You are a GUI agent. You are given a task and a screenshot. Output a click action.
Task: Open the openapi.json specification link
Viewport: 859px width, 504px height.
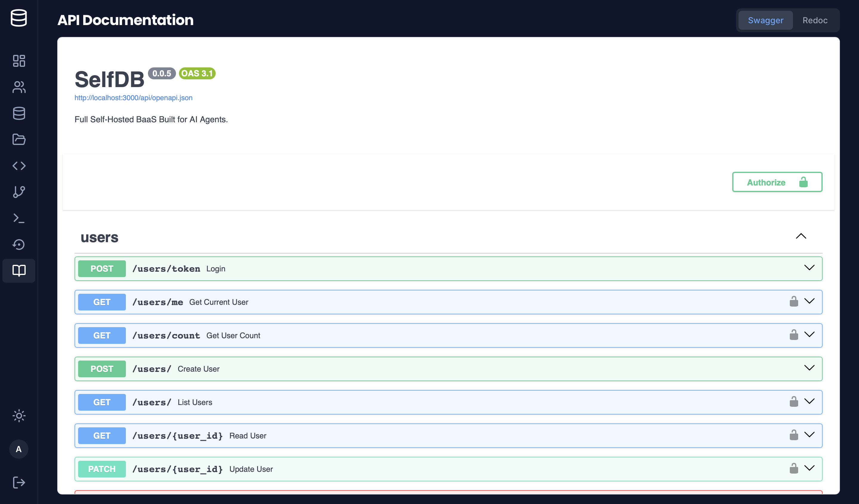click(133, 98)
